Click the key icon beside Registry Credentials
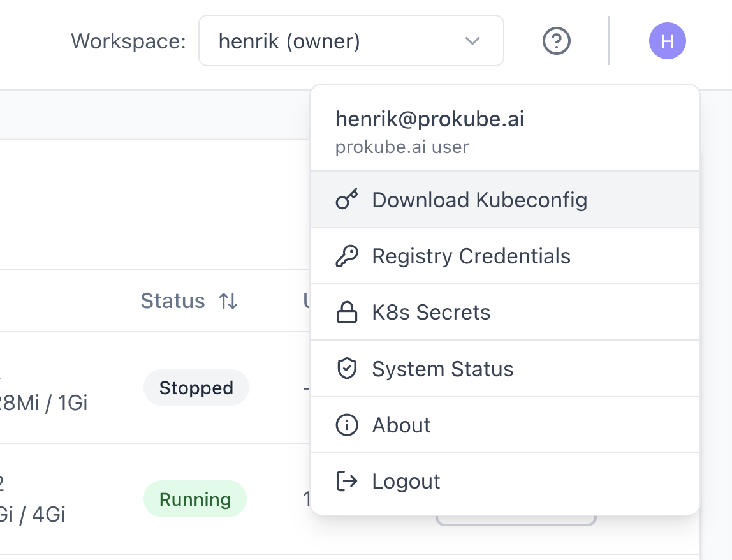The height and width of the screenshot is (560, 732). click(347, 256)
